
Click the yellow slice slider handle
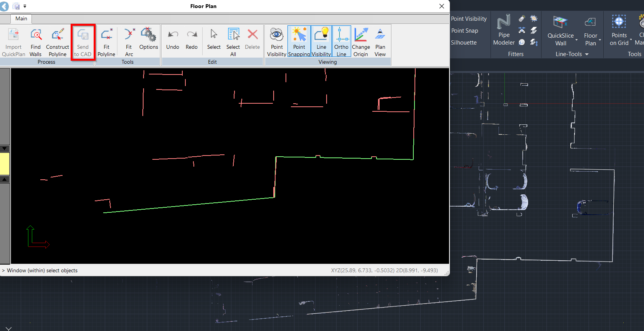(5, 164)
